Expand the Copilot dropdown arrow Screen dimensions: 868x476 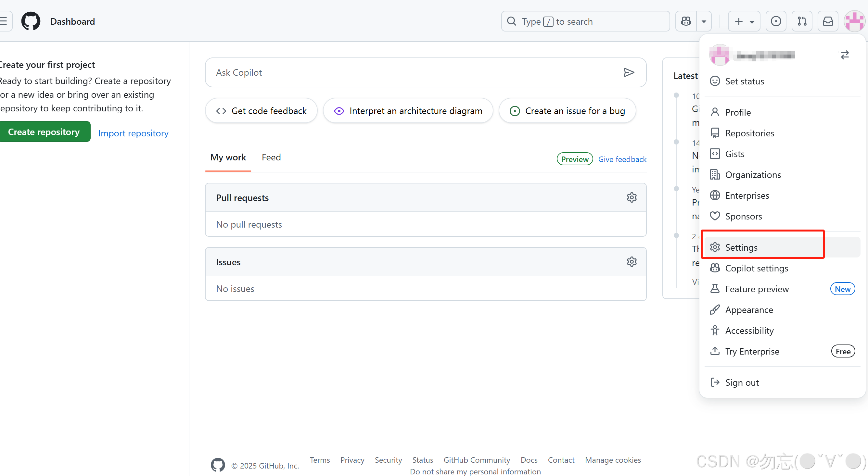pos(704,21)
